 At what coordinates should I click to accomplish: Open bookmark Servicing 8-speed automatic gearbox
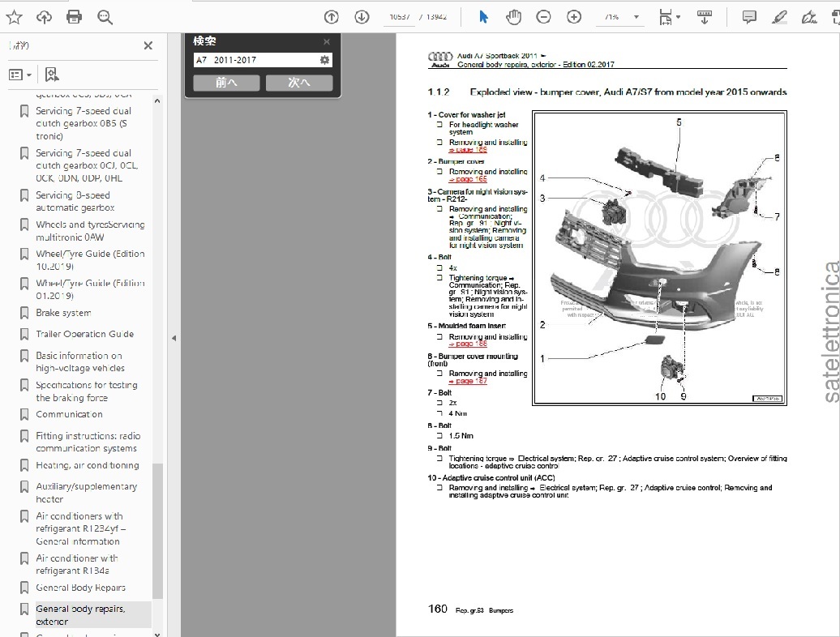click(x=75, y=201)
